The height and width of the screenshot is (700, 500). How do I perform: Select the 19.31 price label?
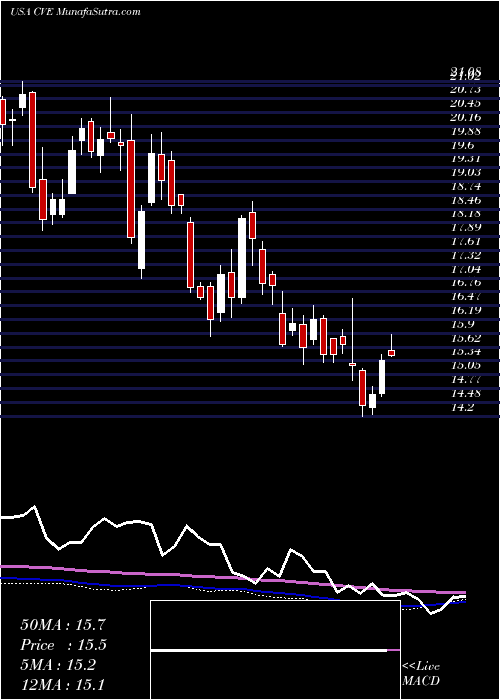(x=466, y=159)
